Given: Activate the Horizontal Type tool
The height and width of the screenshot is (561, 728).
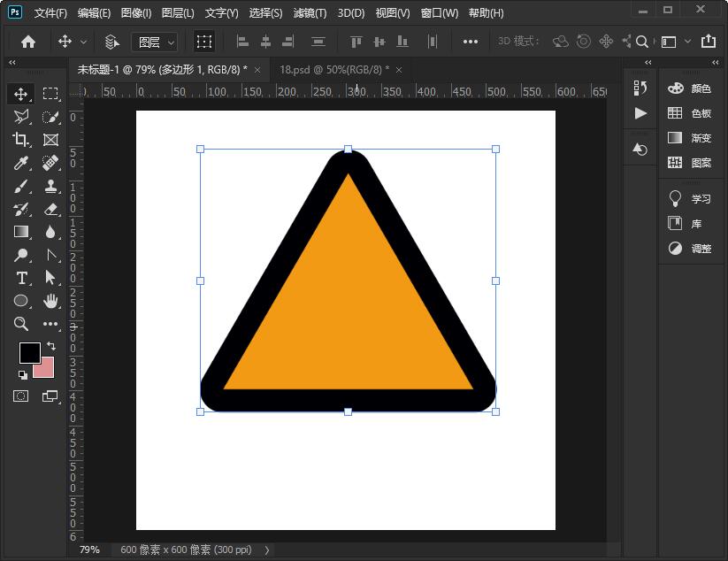Looking at the screenshot, I should [21, 278].
